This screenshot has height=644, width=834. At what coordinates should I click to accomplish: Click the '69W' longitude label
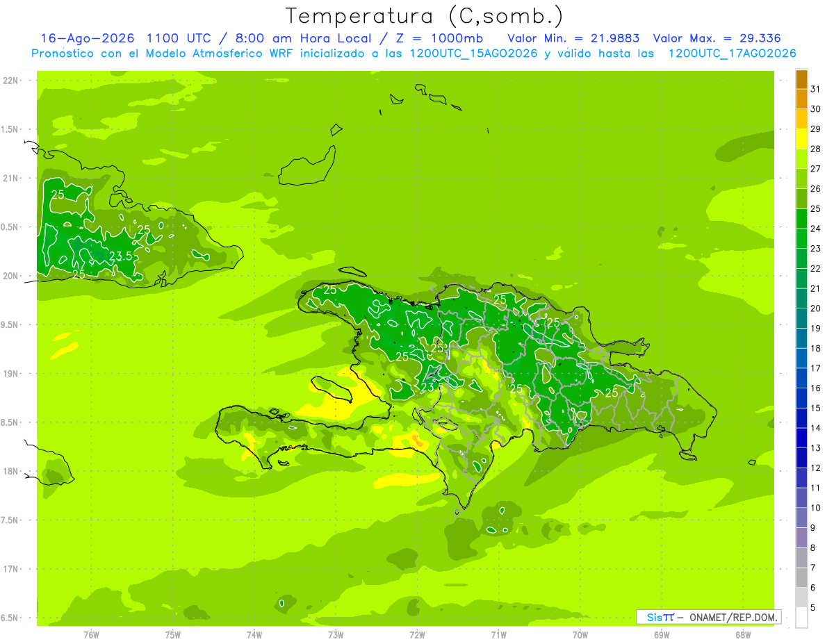(662, 634)
